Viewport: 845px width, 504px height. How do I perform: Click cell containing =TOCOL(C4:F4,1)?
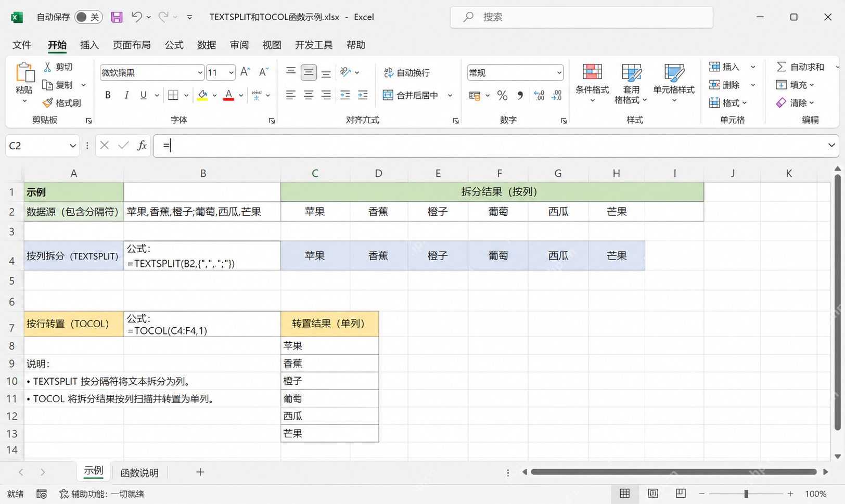coord(202,324)
